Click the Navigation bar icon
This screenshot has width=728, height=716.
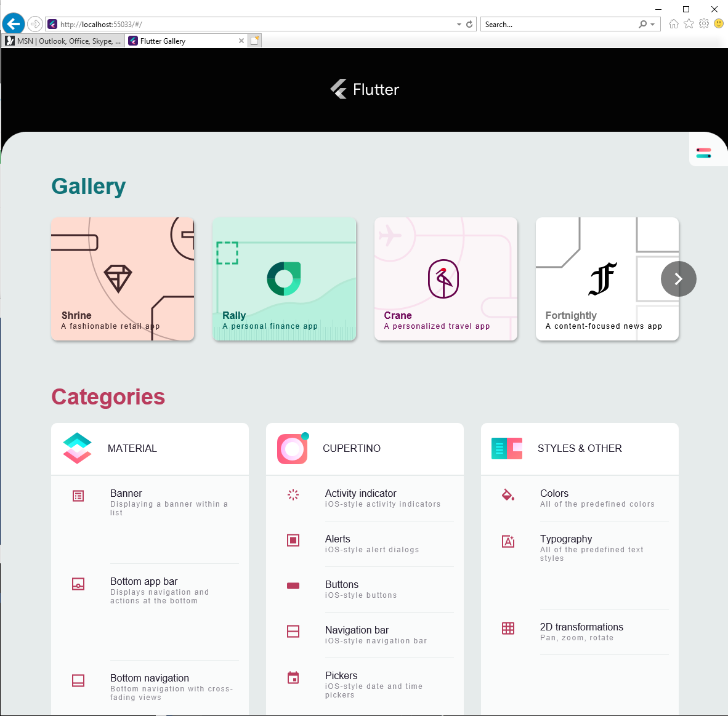[293, 631]
